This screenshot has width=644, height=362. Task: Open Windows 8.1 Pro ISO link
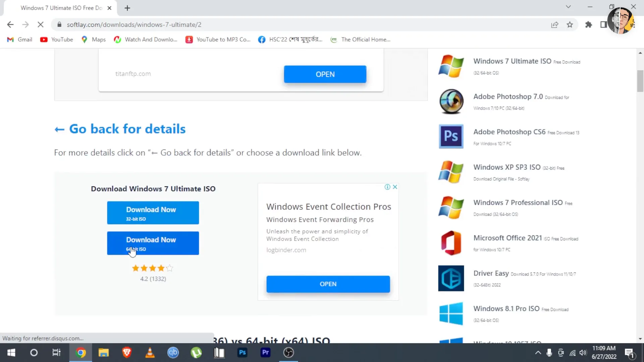tap(506, 309)
